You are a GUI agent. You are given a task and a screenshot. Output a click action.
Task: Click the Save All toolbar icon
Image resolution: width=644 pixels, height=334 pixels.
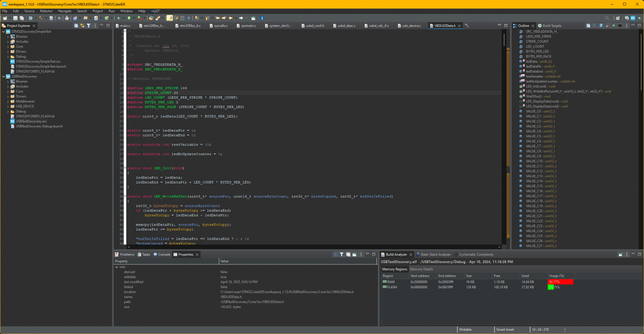tap(21, 18)
